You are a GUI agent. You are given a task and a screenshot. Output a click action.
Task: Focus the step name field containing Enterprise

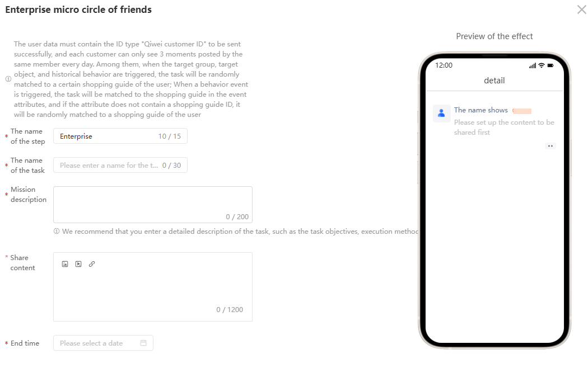(x=120, y=136)
